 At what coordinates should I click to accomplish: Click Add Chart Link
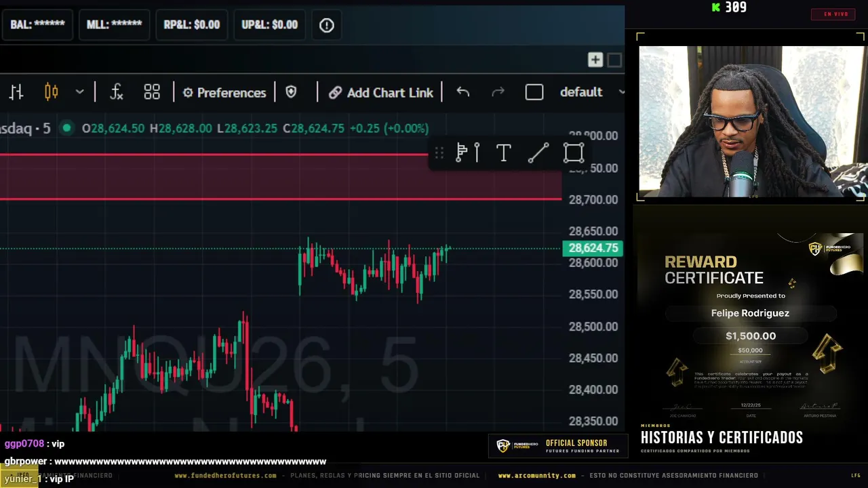point(381,93)
